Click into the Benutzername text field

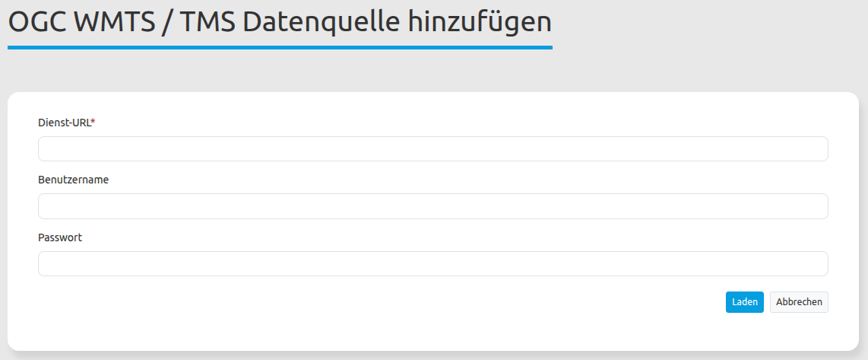coord(432,206)
